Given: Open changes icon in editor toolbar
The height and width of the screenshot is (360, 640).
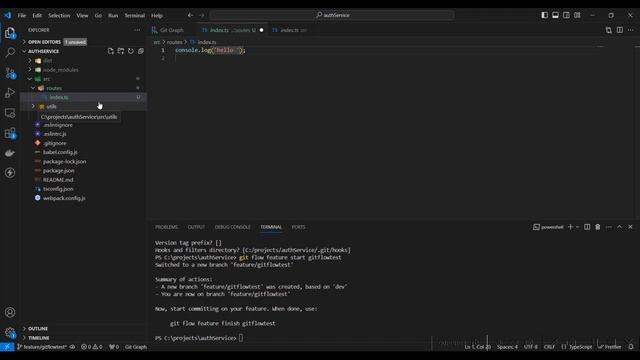Looking at the screenshot, I should pos(609,30).
